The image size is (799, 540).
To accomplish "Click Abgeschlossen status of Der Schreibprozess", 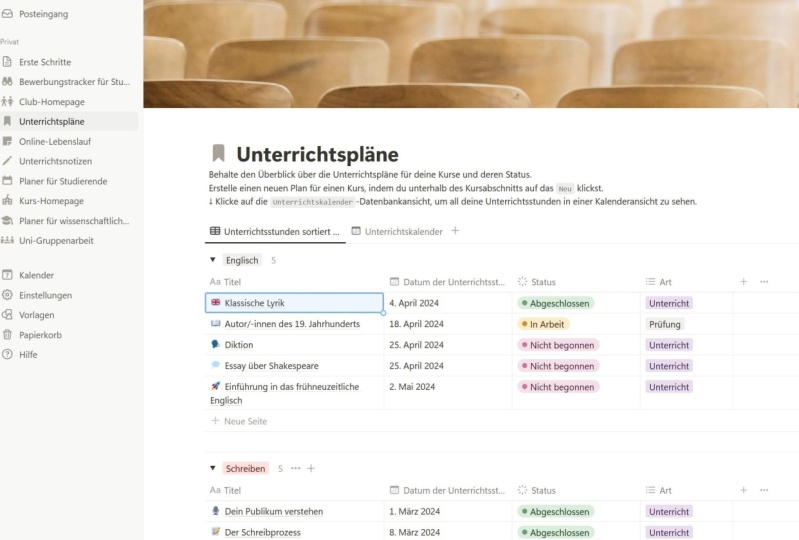I will point(555,532).
